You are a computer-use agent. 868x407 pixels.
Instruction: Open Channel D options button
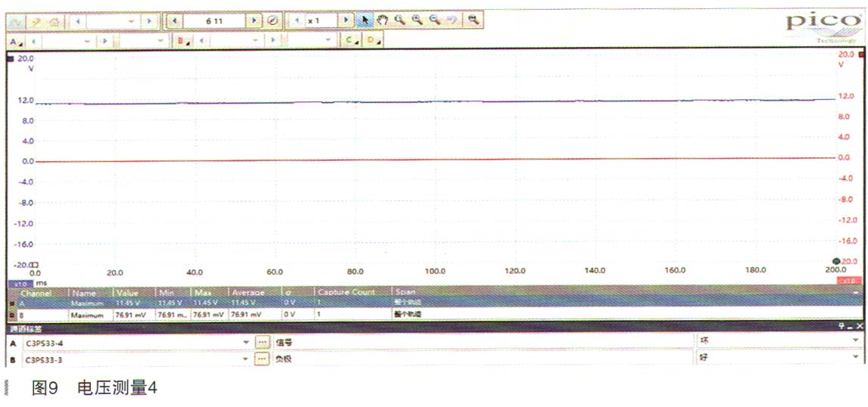pos(373,42)
